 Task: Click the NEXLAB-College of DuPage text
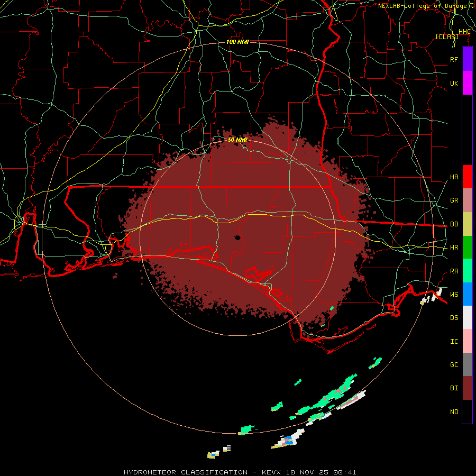coord(422,6)
